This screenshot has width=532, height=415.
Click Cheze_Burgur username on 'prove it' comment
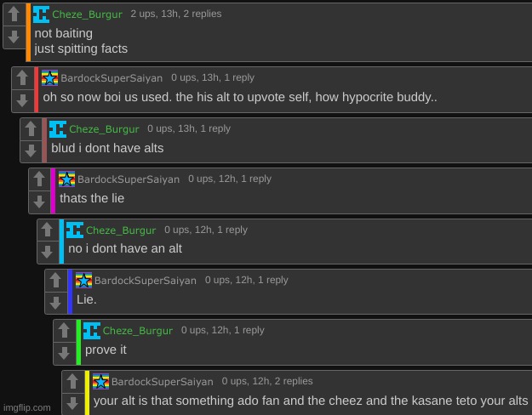pyautogui.click(x=138, y=331)
